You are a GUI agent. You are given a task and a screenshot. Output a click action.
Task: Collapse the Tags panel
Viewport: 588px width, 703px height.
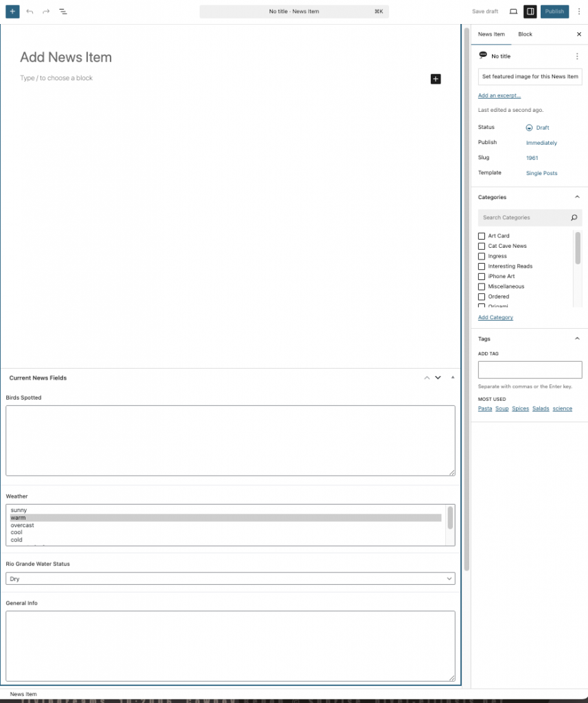click(x=576, y=338)
